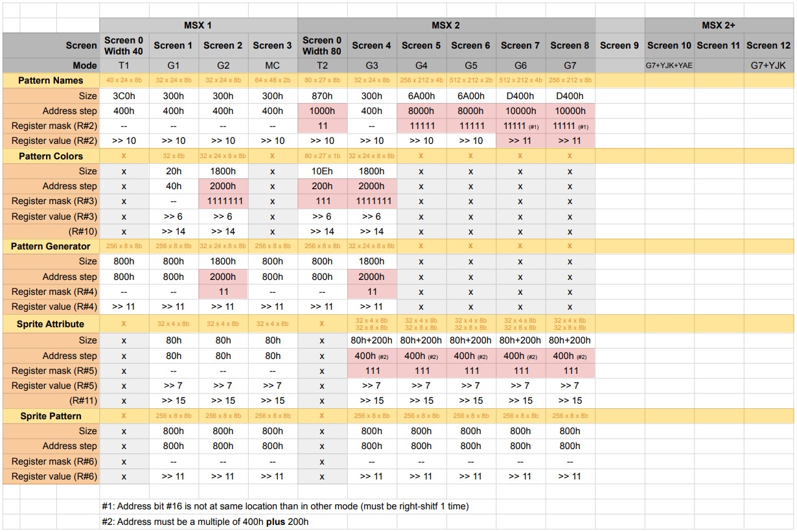Click the Pattern Generator section header
Screen dimensions: 797x532
tap(51, 246)
